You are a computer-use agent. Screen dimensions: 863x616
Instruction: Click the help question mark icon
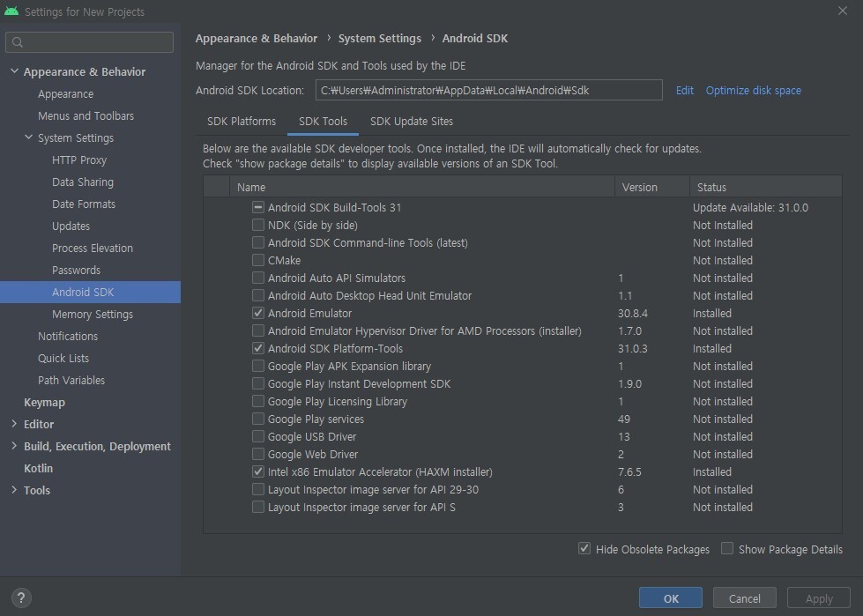(x=21, y=597)
